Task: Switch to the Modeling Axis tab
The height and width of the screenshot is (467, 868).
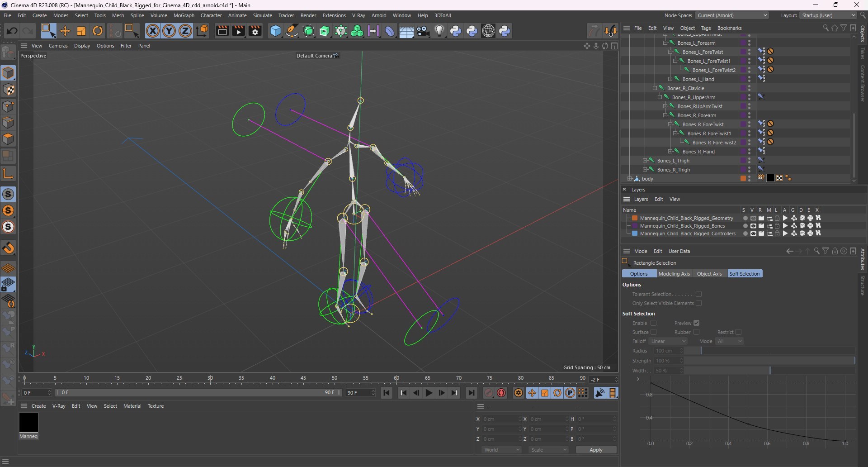Action: coord(674,274)
